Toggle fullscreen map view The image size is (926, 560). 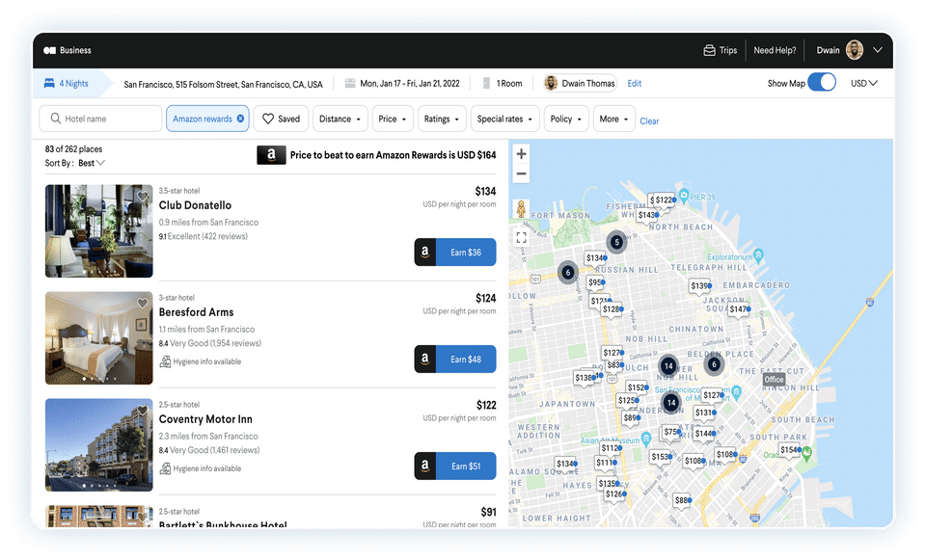point(521,237)
